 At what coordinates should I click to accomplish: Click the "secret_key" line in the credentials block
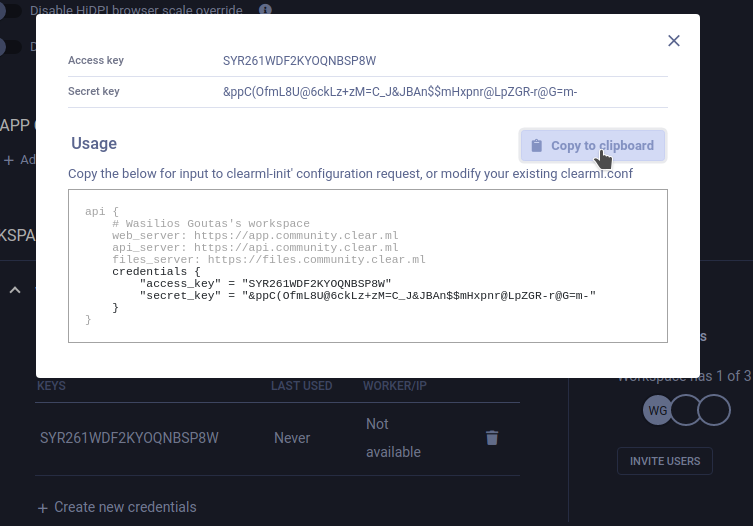(x=367, y=295)
